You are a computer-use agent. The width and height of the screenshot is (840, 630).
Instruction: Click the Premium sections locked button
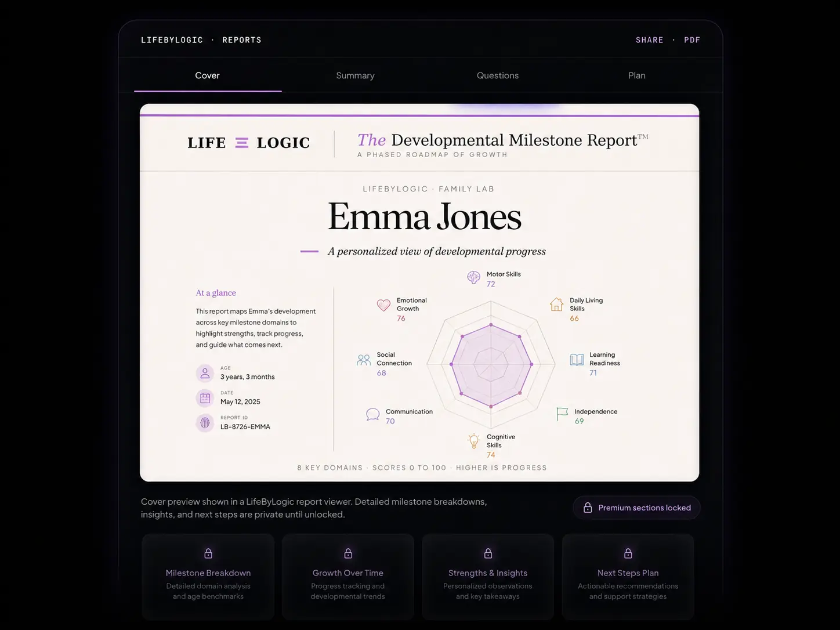pos(636,508)
